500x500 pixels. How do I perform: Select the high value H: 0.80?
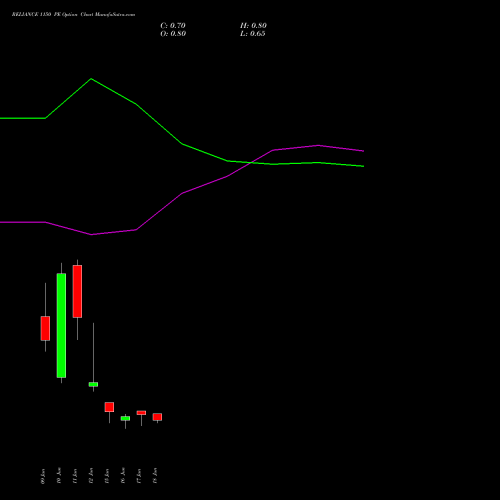coord(253,26)
